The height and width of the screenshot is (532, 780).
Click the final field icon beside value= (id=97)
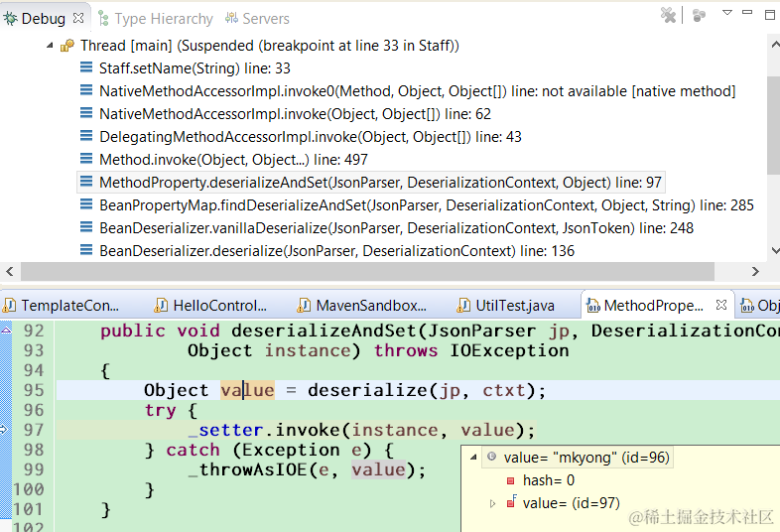click(511, 501)
